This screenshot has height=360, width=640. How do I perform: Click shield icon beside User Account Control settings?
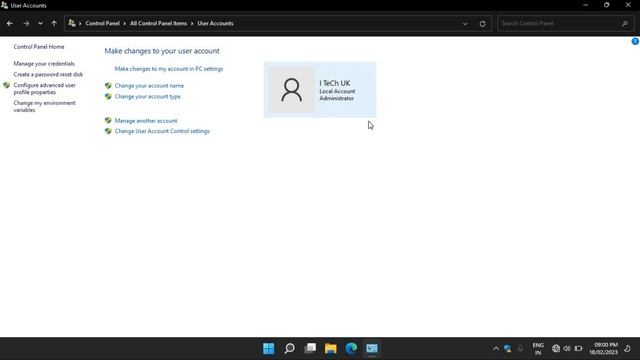tap(108, 131)
